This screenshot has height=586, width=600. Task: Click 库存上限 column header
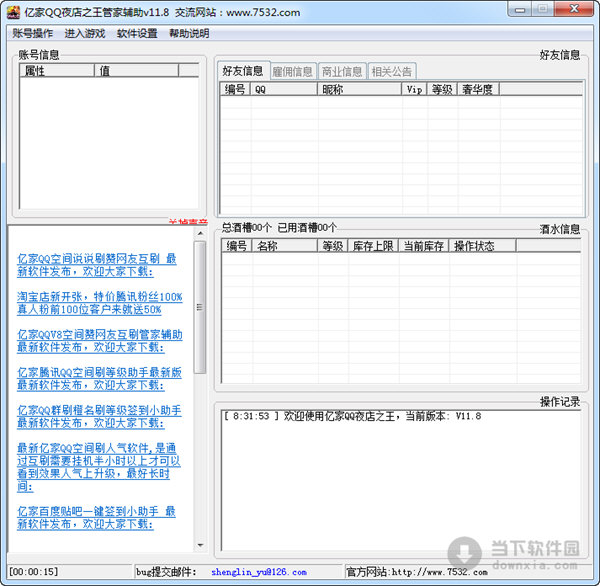tap(373, 246)
